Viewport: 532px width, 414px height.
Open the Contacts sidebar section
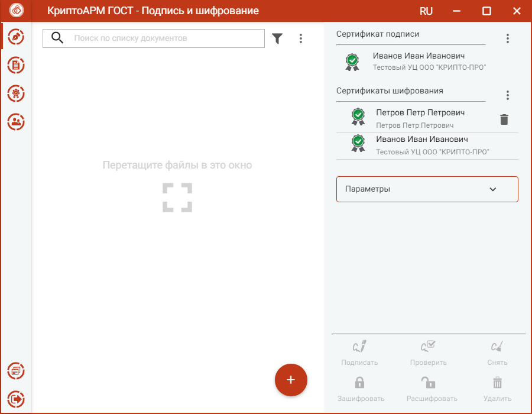point(16,121)
